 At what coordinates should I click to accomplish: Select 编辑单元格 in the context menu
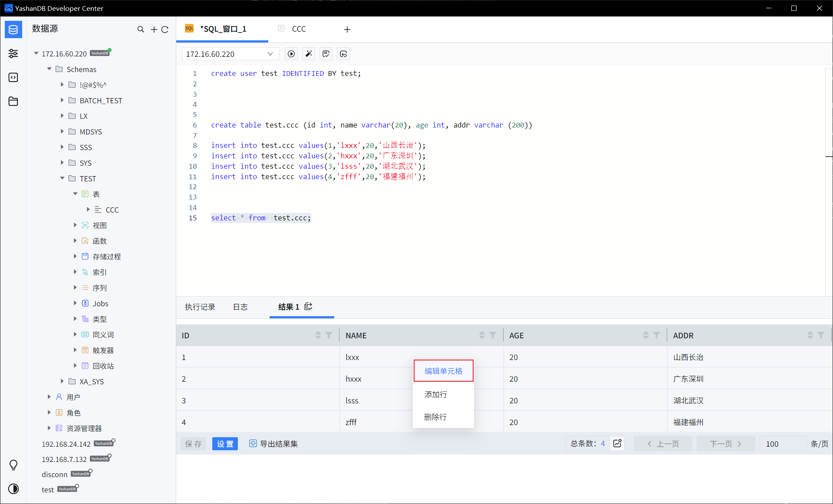[x=443, y=371]
